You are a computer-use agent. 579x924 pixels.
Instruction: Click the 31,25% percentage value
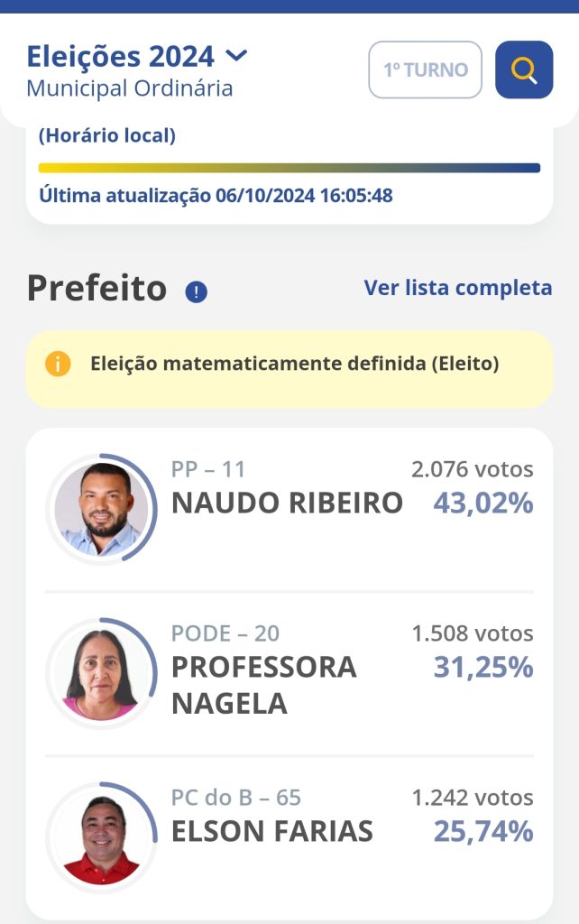(x=483, y=668)
